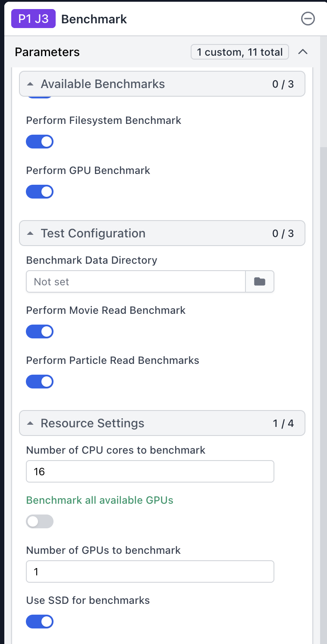327x644 pixels.
Task: Click the parameters panel vertical scrollbar
Action: click(323, 388)
